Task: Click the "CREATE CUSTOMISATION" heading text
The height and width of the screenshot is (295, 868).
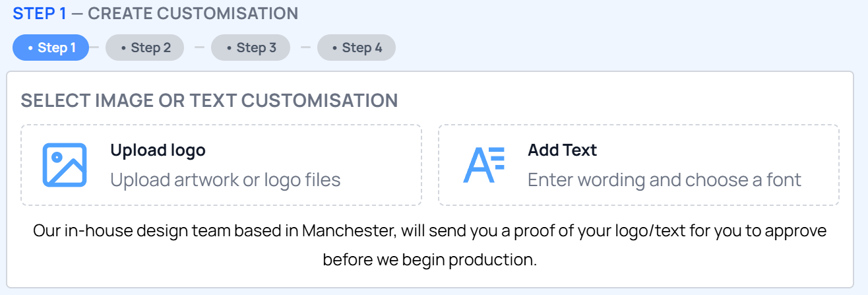Action: [x=193, y=13]
